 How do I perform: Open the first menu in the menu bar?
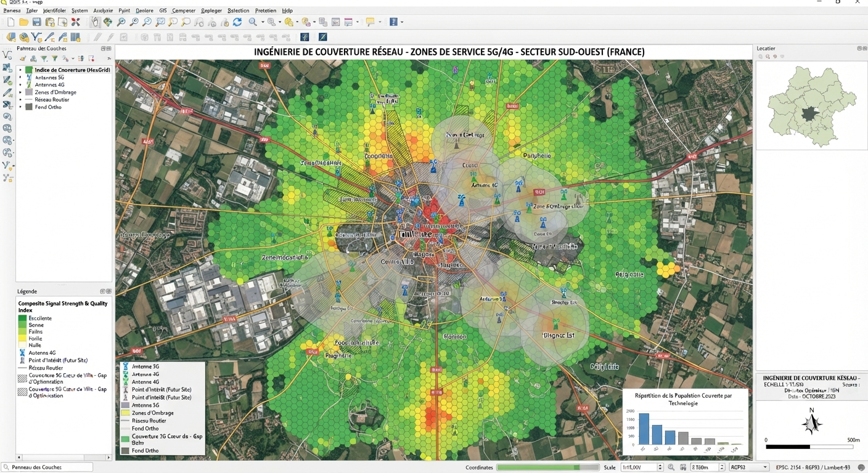click(x=12, y=10)
